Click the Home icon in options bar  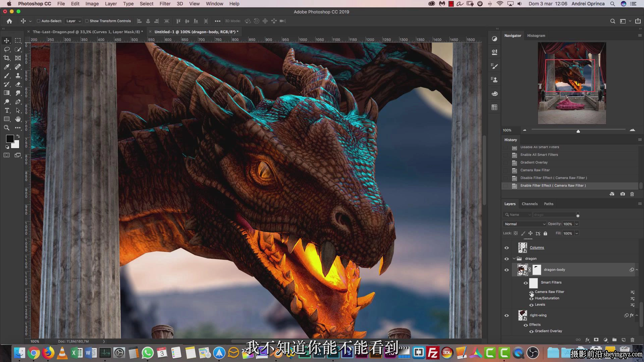click(9, 21)
